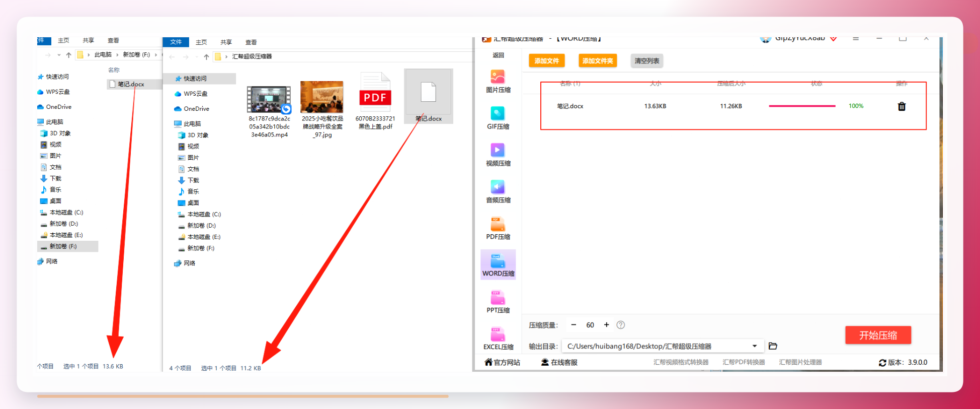The image size is (980, 409).
Task: Open the EXCEL压缩 tool
Action: coord(498,339)
